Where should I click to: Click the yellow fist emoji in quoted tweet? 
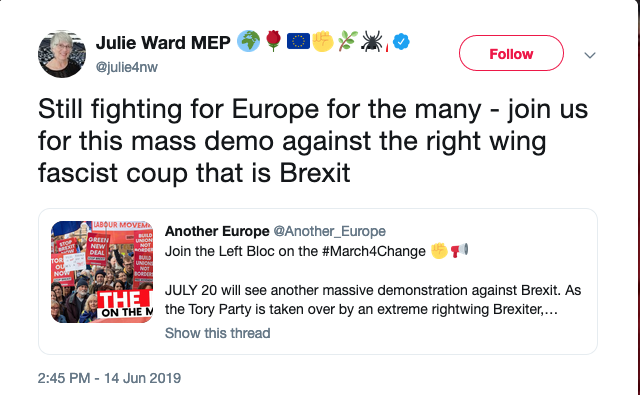point(440,251)
